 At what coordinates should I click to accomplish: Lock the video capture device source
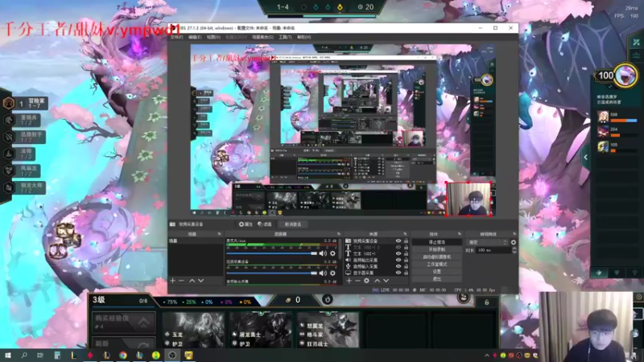(406, 241)
